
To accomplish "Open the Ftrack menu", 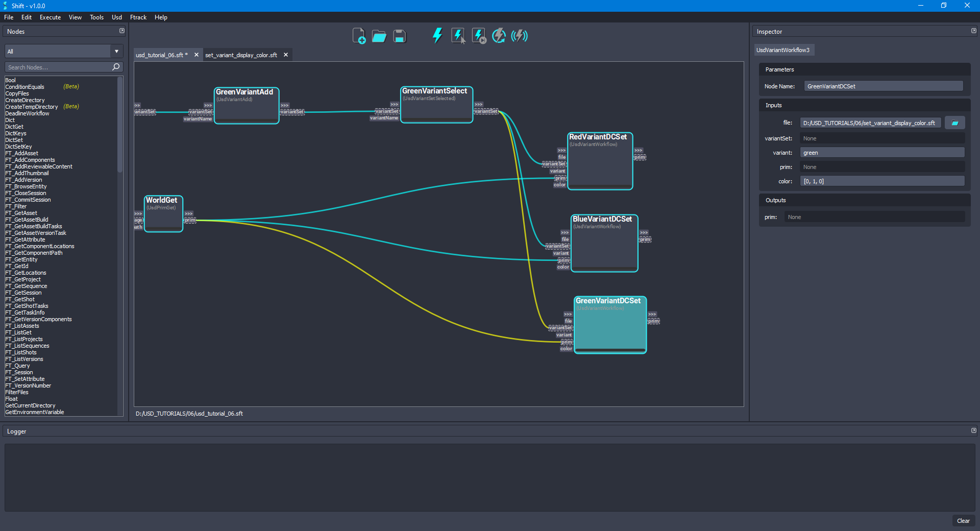I will tap(138, 17).
